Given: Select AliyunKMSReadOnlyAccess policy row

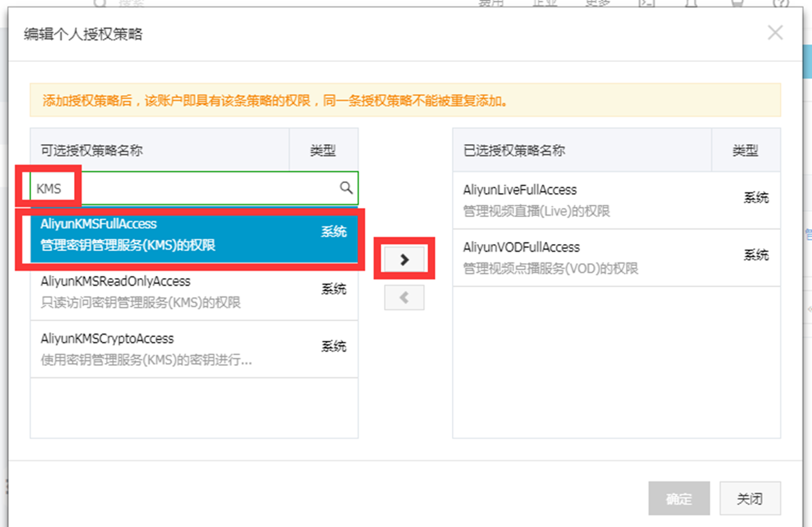Looking at the screenshot, I should coord(194,291).
